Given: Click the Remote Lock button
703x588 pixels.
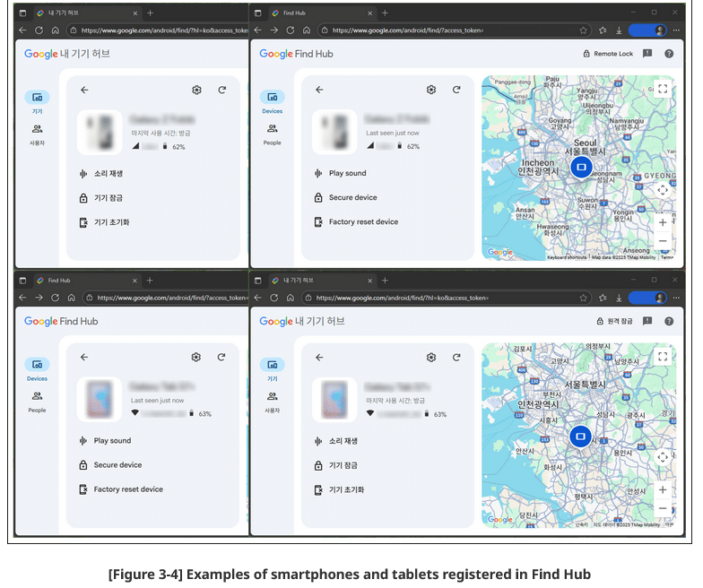Looking at the screenshot, I should click(608, 54).
